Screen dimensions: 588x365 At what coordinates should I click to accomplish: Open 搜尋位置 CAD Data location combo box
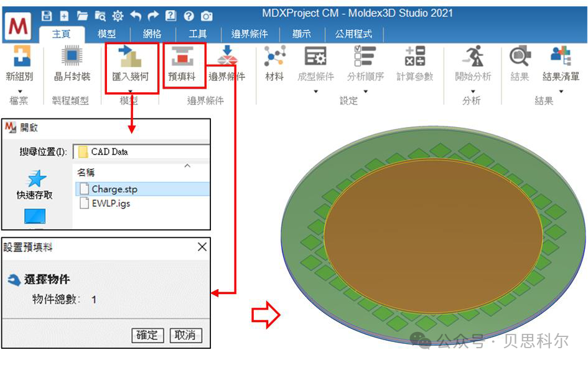click(x=141, y=152)
